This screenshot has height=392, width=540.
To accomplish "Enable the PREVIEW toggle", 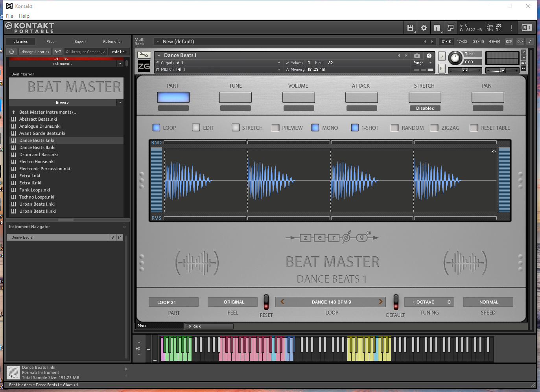I will click(x=275, y=128).
